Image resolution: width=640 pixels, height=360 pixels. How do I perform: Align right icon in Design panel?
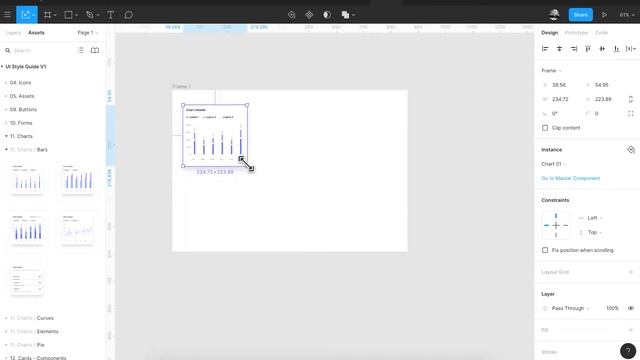pos(574,49)
